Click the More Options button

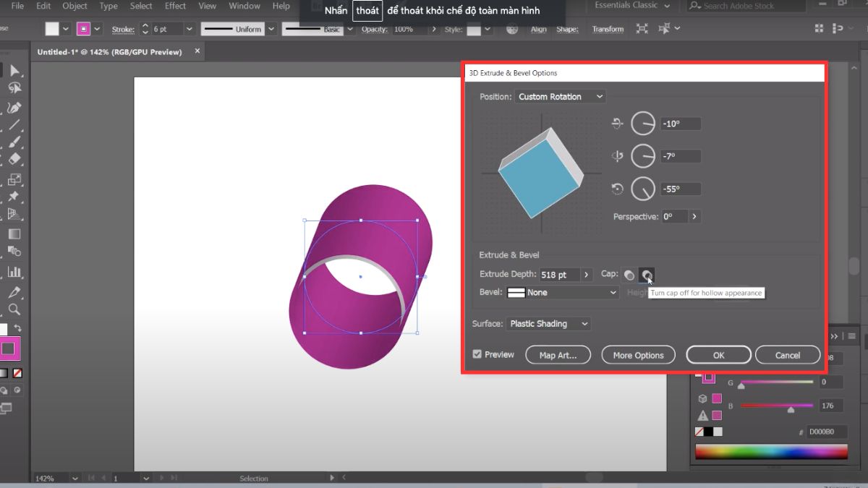pos(638,355)
